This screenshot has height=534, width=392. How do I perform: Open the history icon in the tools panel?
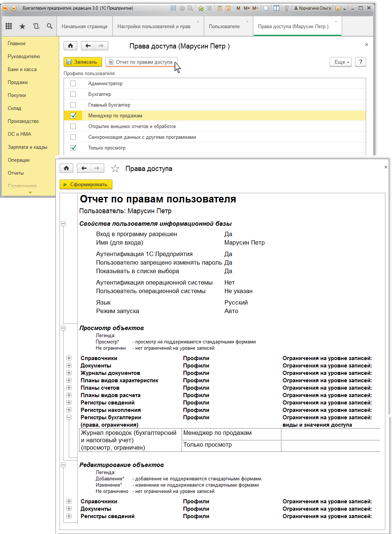[36, 26]
